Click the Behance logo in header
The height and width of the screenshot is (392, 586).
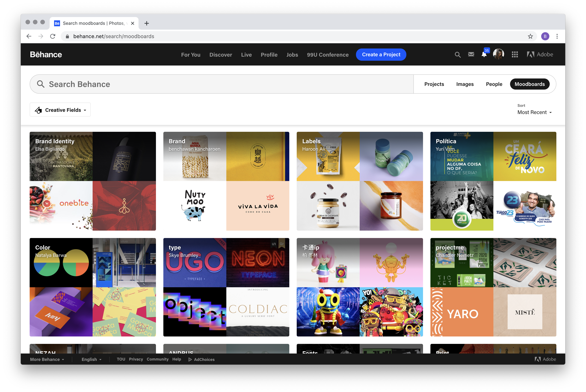[x=46, y=54]
